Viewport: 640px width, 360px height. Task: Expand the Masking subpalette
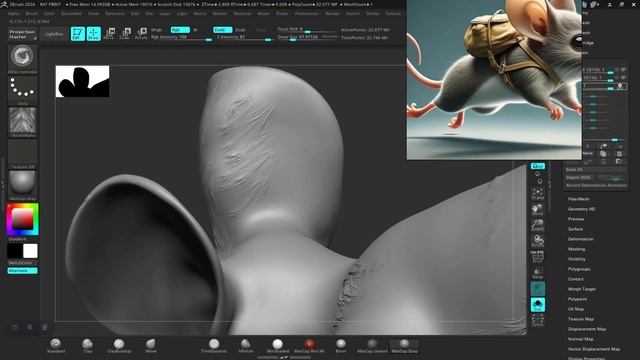576,249
